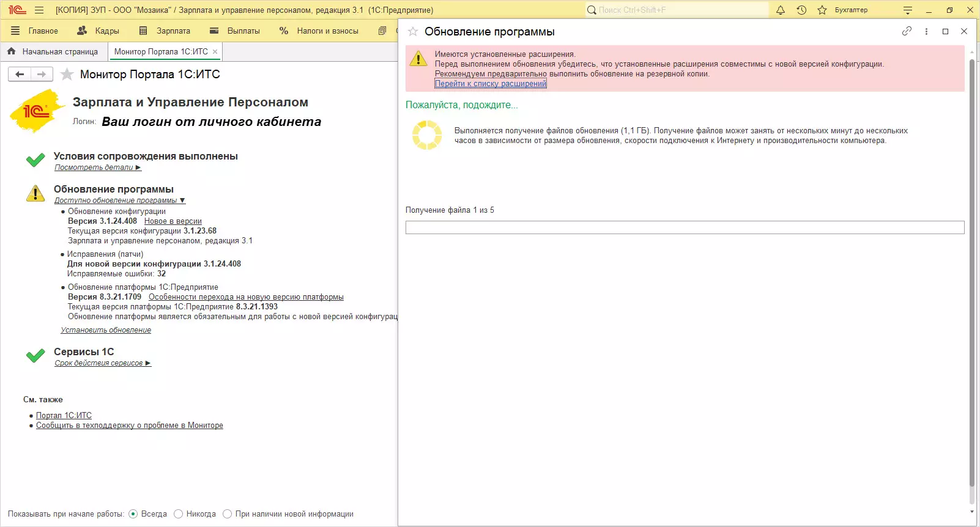This screenshot has width=980, height=527.
Task: Open the Зарплата section menu
Action: (x=173, y=31)
